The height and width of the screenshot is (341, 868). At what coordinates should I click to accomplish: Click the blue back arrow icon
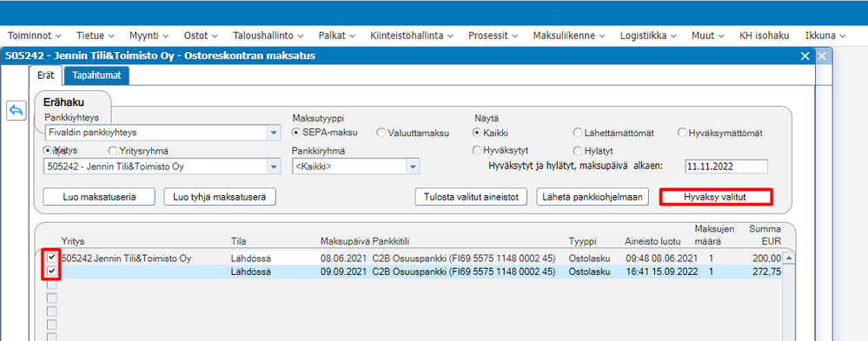[16, 110]
